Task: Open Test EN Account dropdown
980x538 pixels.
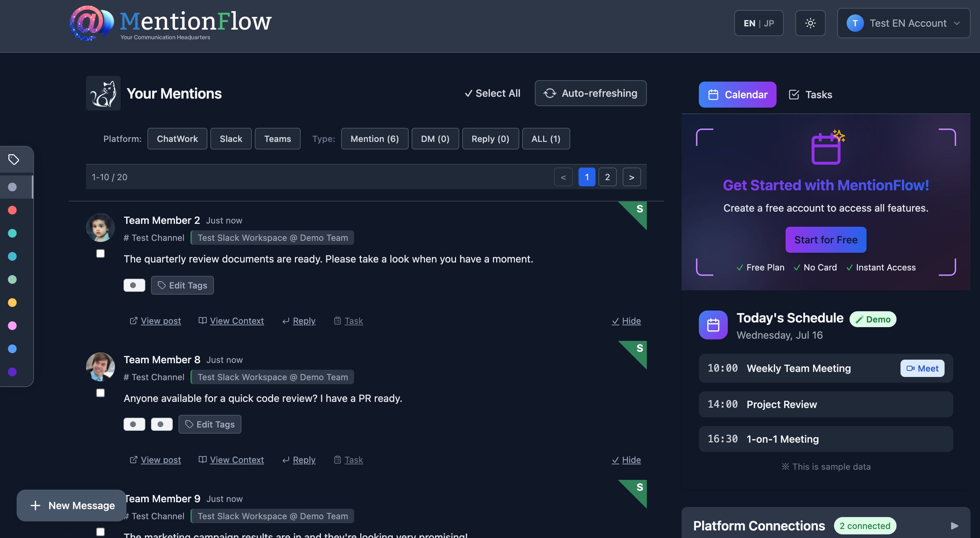Action: (x=903, y=23)
